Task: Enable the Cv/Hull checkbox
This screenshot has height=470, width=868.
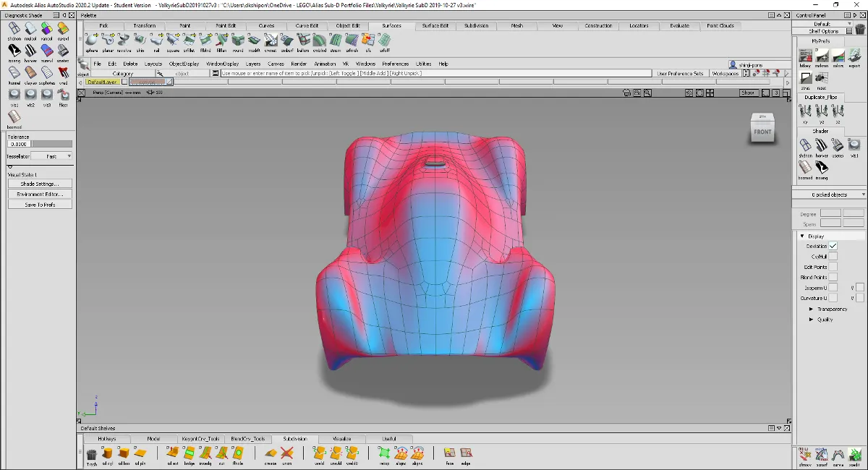Action: (833, 257)
